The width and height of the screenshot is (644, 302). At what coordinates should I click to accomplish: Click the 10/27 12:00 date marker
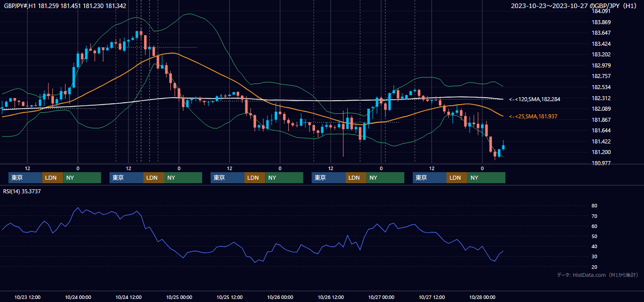coord(432,297)
